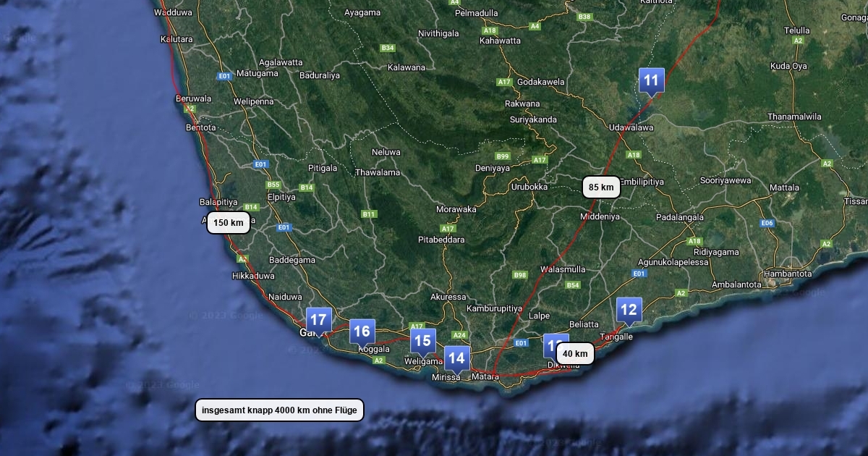The height and width of the screenshot is (456, 868).
Task: Click the Ambalantota place name
Action: tap(736, 284)
